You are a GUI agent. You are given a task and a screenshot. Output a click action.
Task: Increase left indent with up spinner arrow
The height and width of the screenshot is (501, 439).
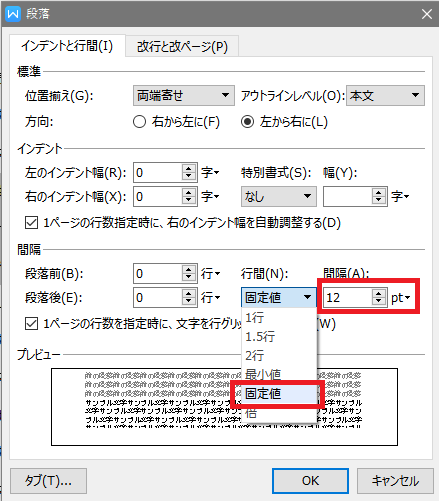(189, 168)
